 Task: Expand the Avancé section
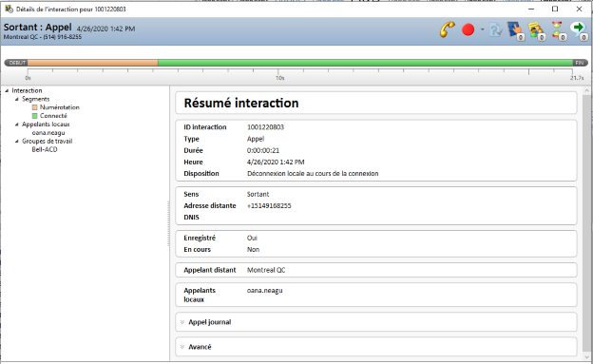pos(182,347)
